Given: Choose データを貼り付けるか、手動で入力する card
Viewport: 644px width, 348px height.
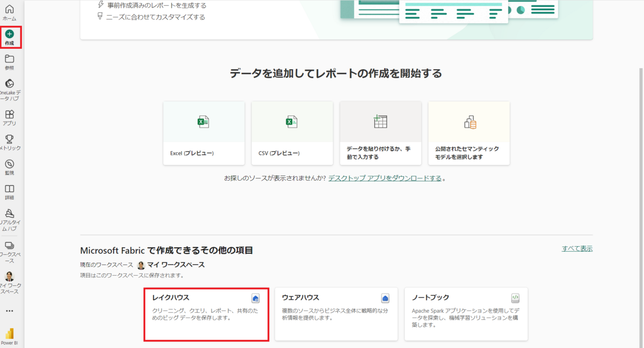Looking at the screenshot, I should [380, 133].
